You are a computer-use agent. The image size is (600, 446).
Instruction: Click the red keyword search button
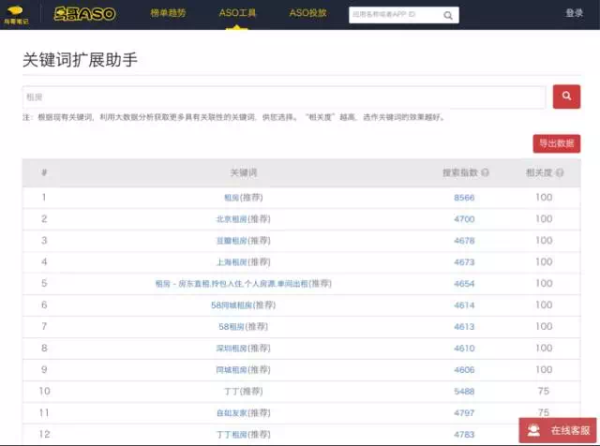[566, 97]
